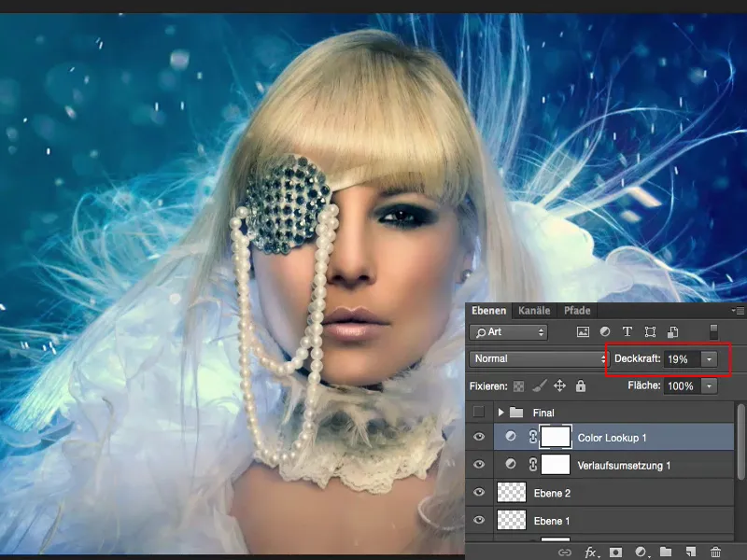Expand the Final layer group
747x560 pixels.
pos(500,413)
